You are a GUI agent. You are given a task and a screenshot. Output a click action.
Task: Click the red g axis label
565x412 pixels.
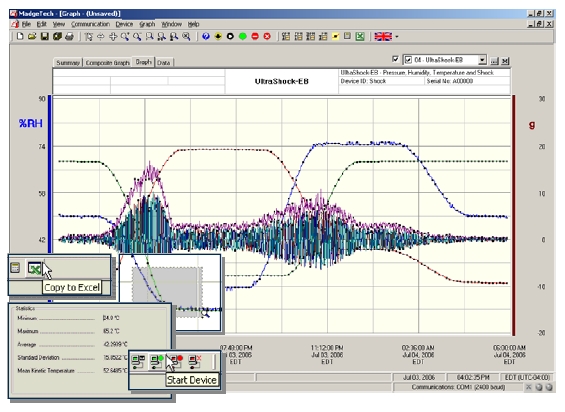coord(532,124)
